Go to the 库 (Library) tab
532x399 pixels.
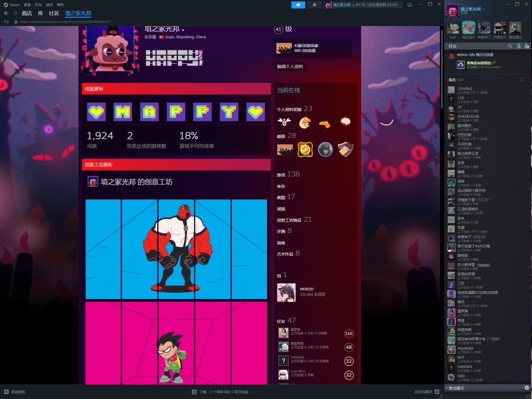(x=40, y=13)
